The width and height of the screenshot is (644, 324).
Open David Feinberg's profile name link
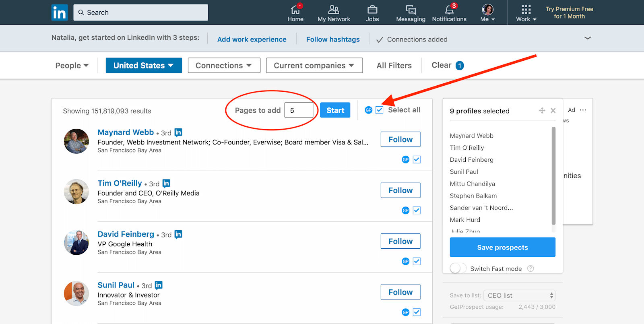pos(126,234)
